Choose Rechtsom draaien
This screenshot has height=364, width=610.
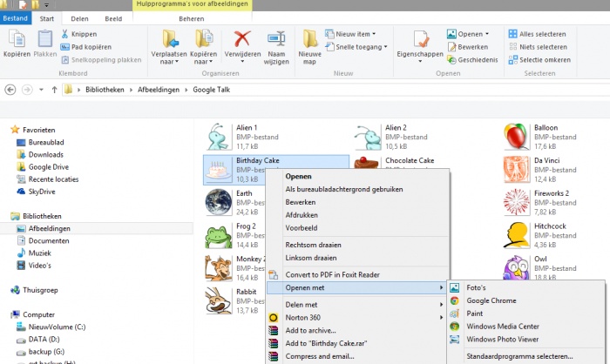click(313, 245)
